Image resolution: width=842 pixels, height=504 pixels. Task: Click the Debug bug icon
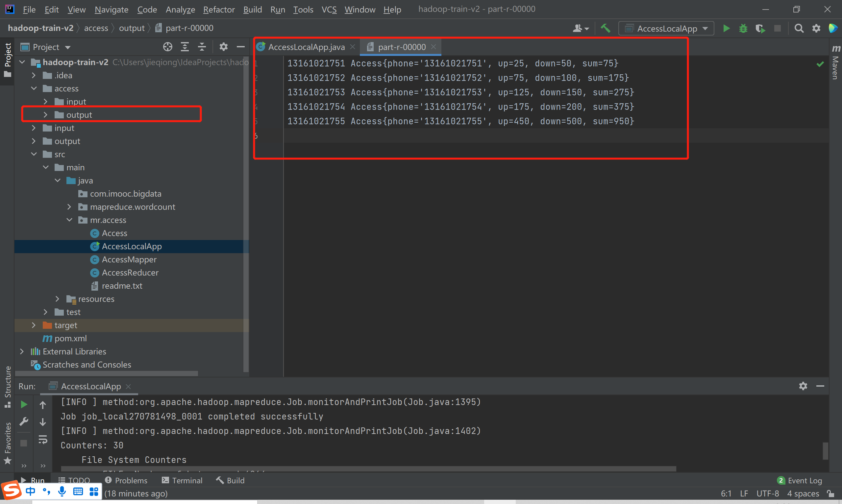743,29
